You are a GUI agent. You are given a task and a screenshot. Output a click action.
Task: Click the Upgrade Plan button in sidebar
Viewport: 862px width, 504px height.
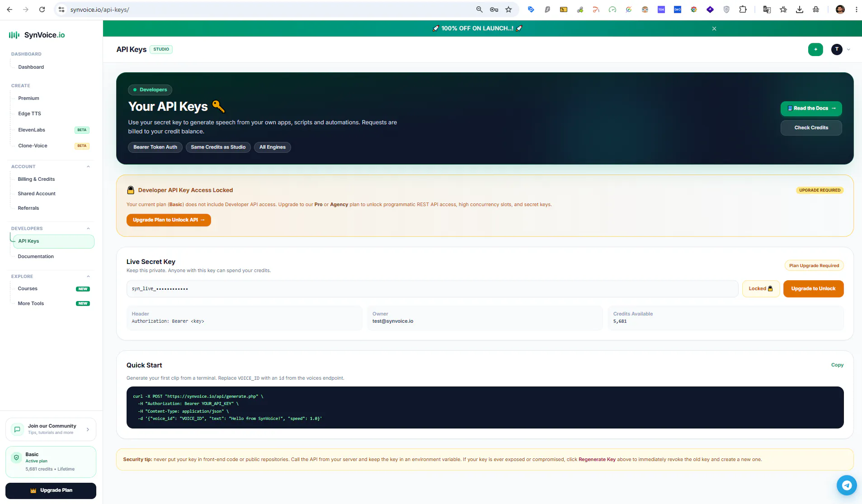click(x=51, y=490)
